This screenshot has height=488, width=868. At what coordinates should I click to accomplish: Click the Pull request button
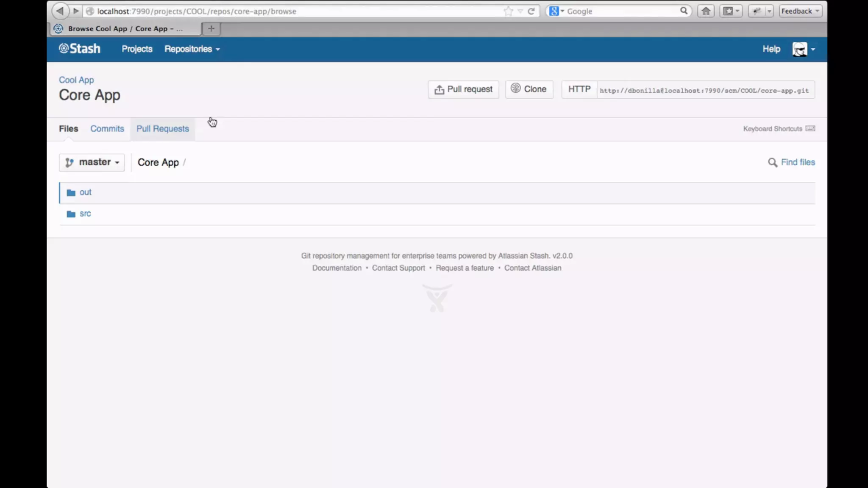tap(463, 89)
